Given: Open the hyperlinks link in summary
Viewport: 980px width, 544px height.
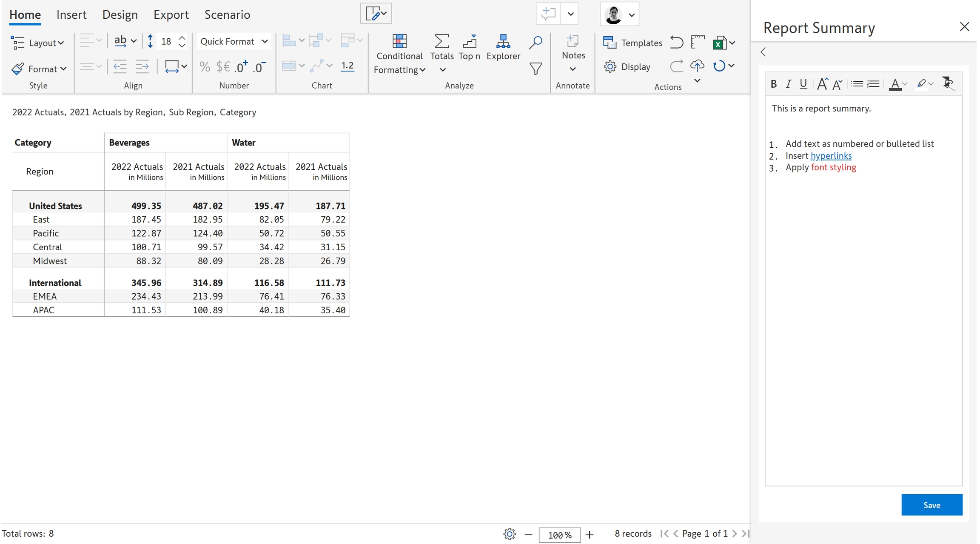Looking at the screenshot, I should tap(831, 156).
